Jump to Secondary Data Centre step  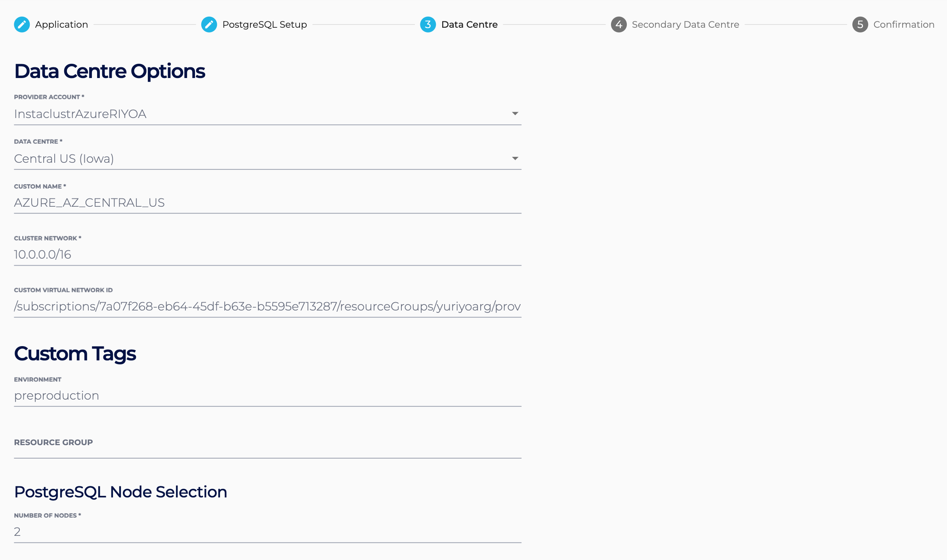(685, 25)
